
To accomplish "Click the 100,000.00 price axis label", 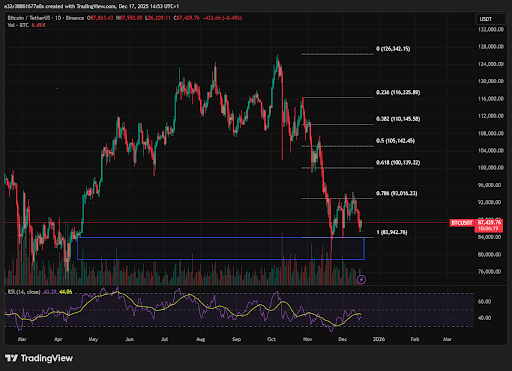I will click(491, 168).
